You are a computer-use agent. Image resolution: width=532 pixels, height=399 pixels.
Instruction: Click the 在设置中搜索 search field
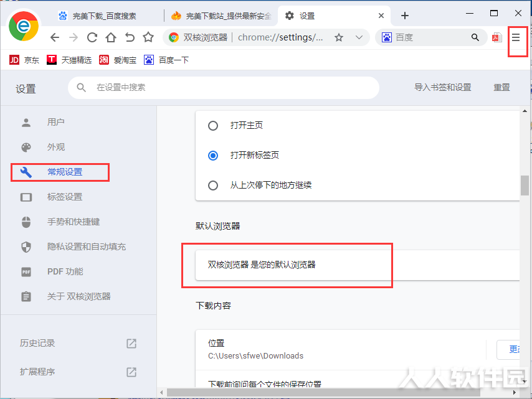pyautogui.click(x=224, y=88)
